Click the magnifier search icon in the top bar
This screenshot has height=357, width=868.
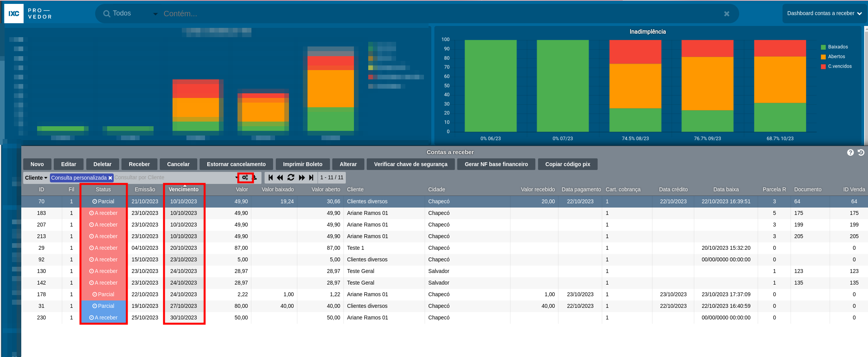point(107,14)
